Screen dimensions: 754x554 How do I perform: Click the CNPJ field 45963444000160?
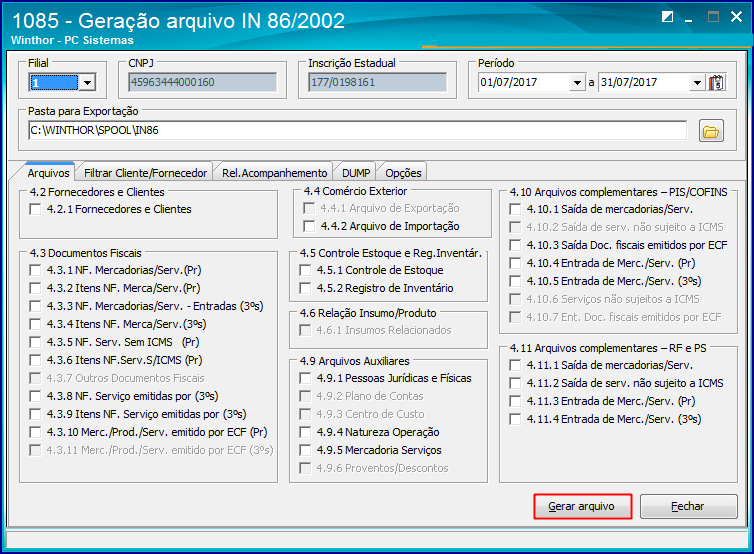(x=202, y=82)
